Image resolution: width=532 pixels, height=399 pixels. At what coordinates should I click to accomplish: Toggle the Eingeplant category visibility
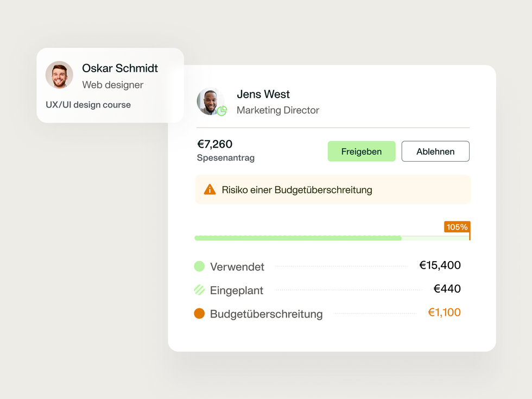tap(237, 290)
